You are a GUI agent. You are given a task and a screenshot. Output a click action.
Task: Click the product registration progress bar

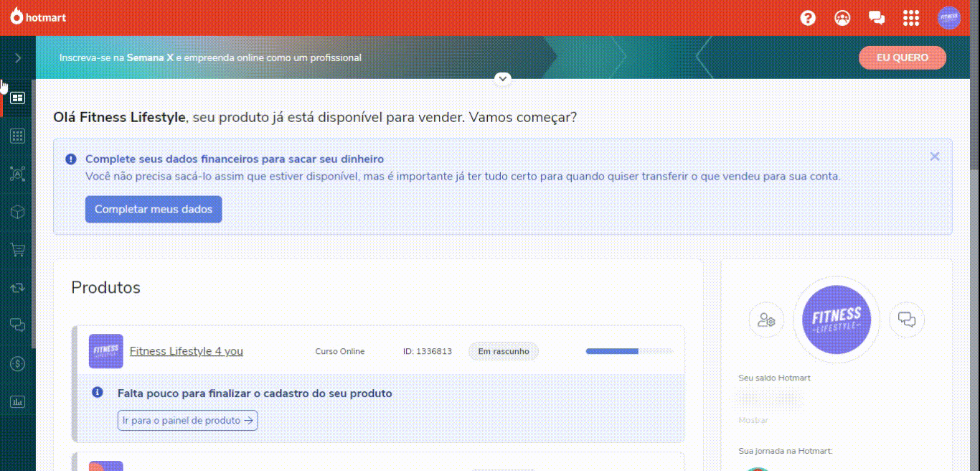pyautogui.click(x=630, y=351)
